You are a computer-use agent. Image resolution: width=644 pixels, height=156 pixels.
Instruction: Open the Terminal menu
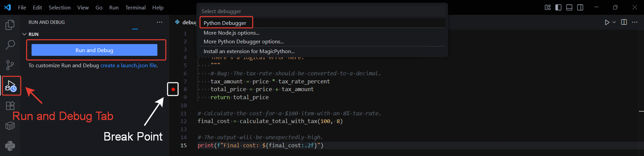pyautogui.click(x=135, y=7)
